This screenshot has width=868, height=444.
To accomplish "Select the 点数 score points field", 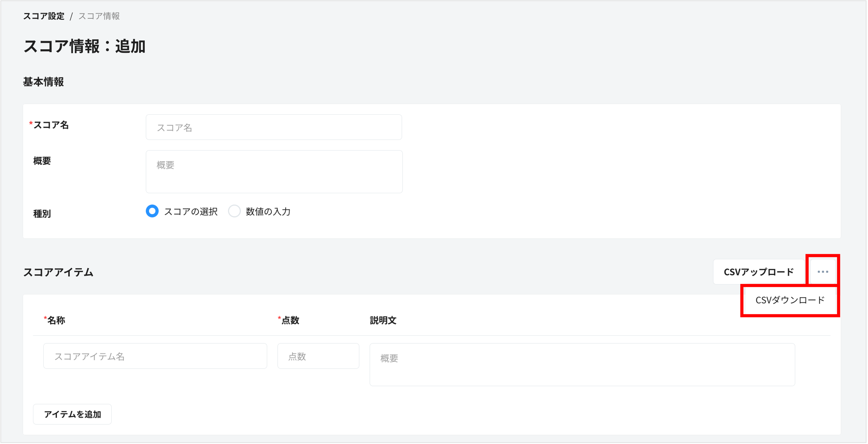I will tap(318, 356).
